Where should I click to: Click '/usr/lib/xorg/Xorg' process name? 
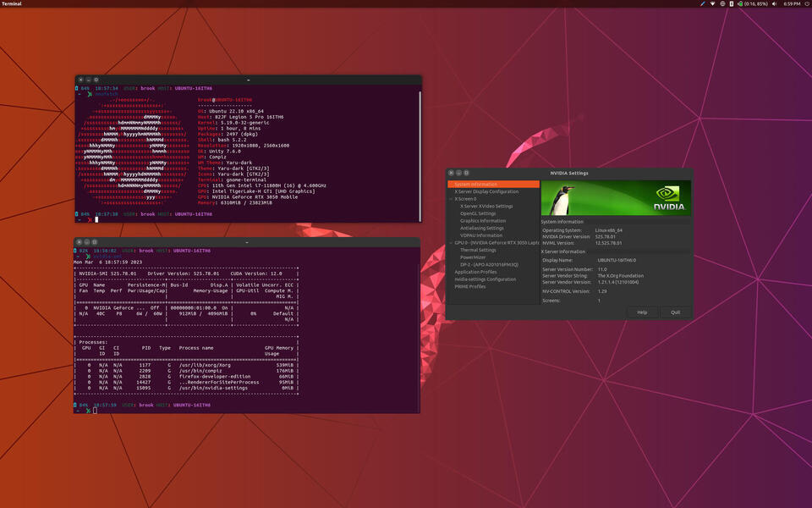pyautogui.click(x=205, y=364)
